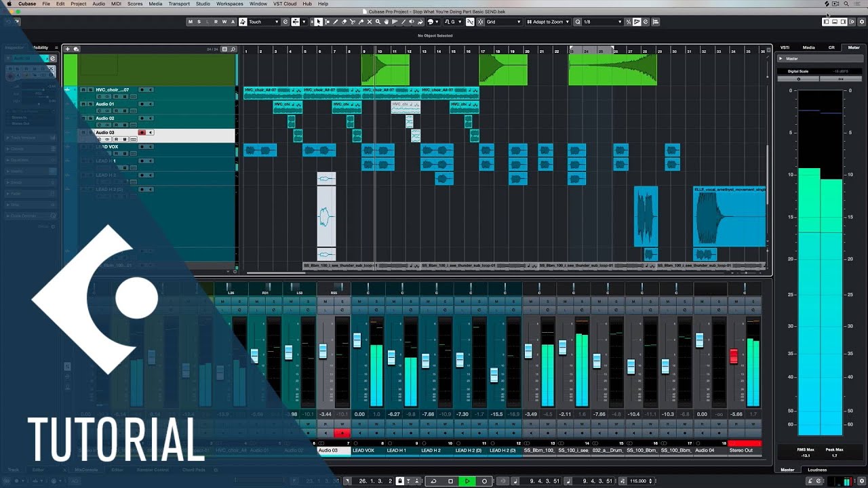This screenshot has width=868, height=488.
Task: Click the red Stereo Out channel fader
Action: coord(733,357)
